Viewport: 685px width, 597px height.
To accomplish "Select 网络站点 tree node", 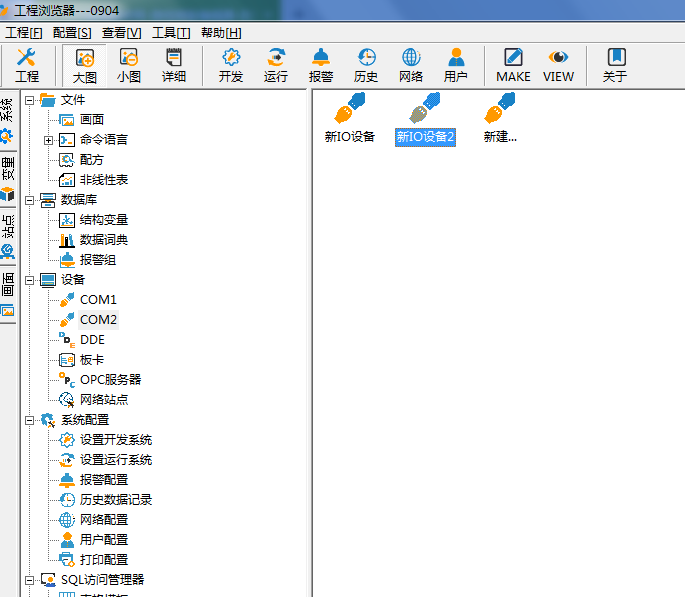I will [x=104, y=400].
